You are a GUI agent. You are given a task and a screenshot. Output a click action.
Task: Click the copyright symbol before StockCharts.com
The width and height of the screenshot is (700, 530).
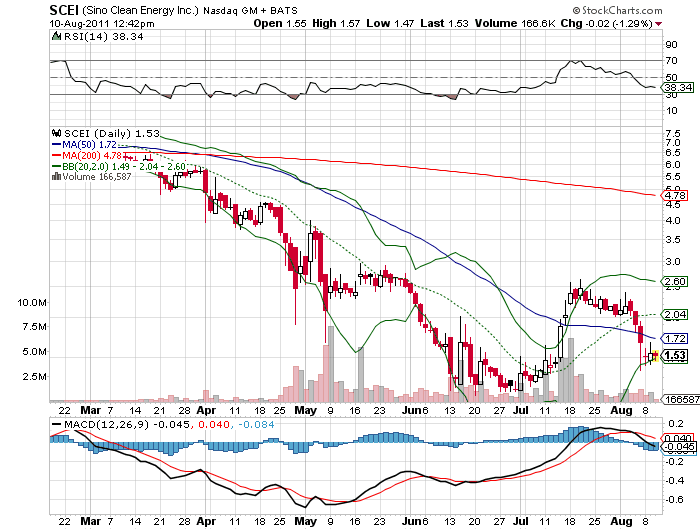[x=576, y=10]
